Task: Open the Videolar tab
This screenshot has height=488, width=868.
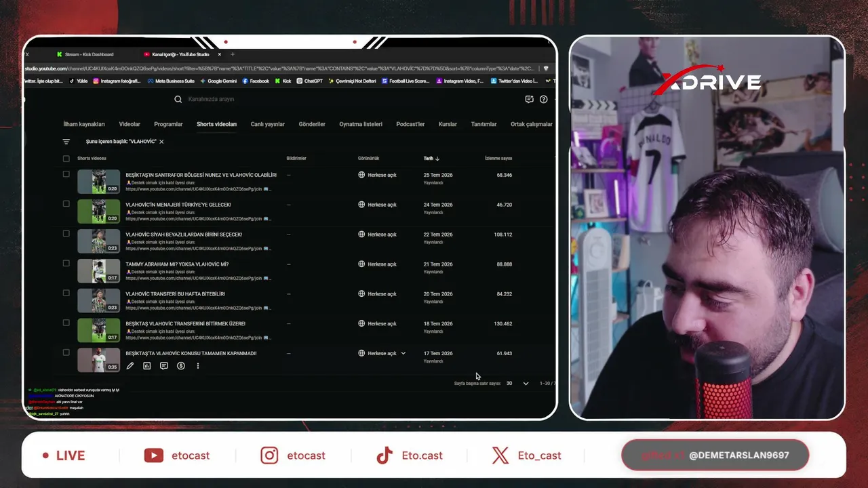Action: click(x=130, y=124)
